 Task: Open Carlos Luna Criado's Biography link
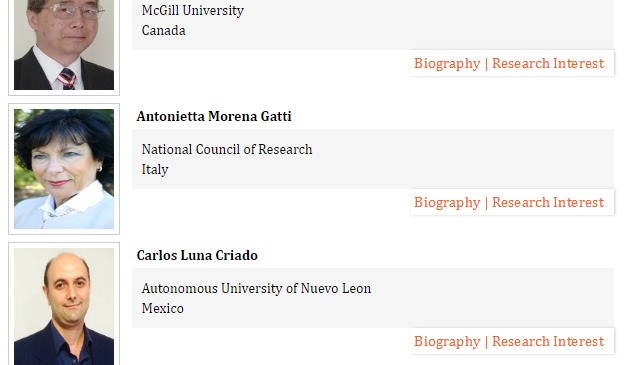(x=447, y=342)
